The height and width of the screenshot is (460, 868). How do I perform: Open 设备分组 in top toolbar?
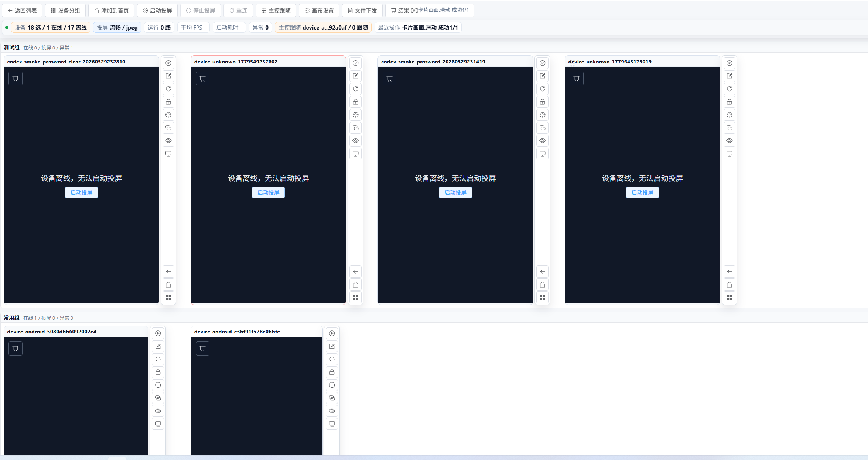(65, 10)
